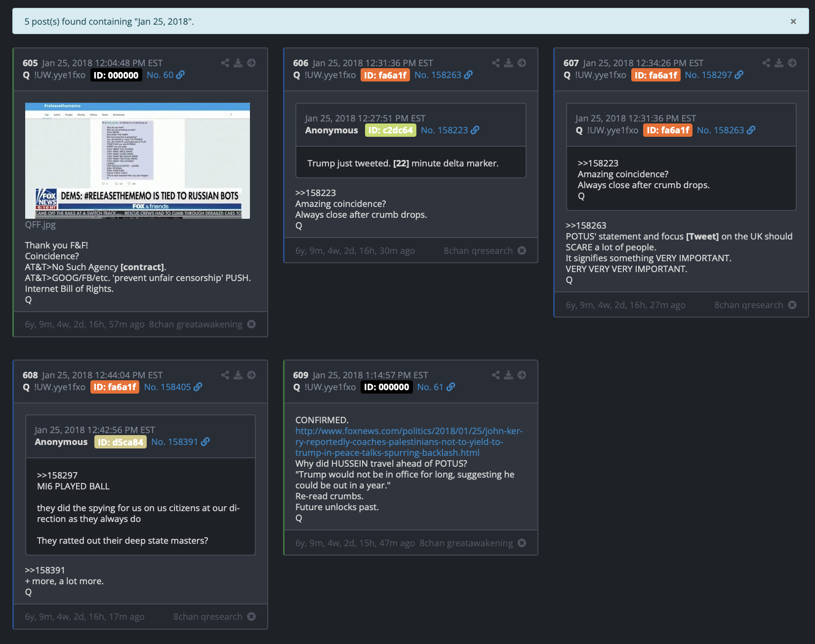The image size is (815, 644).
Task: Open quoted No. 158391 link in post 608
Action: click(180, 442)
